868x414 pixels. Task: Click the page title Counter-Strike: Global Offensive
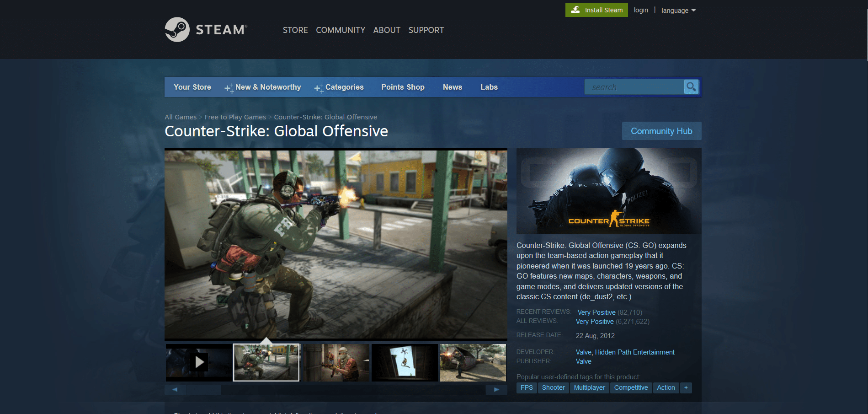point(276,131)
